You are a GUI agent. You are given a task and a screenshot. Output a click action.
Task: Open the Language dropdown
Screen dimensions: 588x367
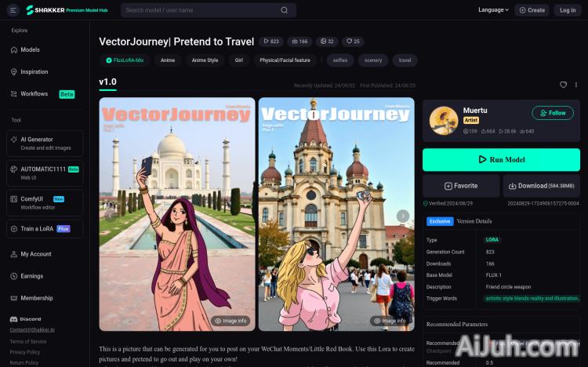493,10
